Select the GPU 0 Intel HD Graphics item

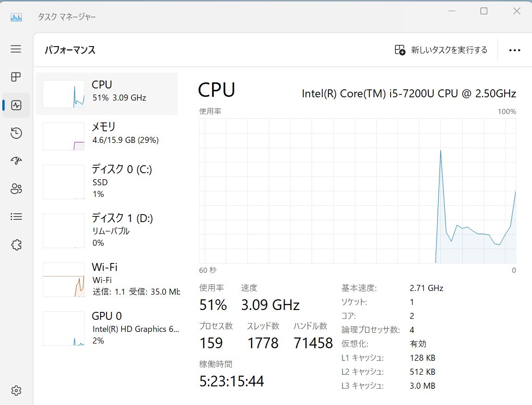[106, 328]
